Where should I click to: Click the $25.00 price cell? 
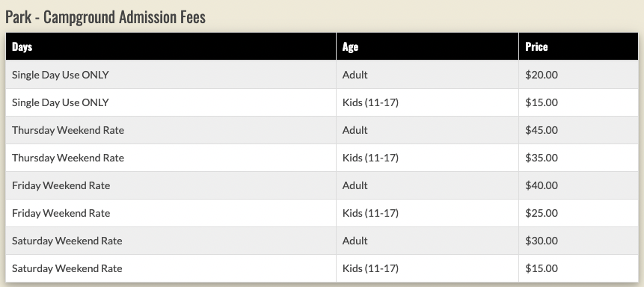[x=578, y=213]
